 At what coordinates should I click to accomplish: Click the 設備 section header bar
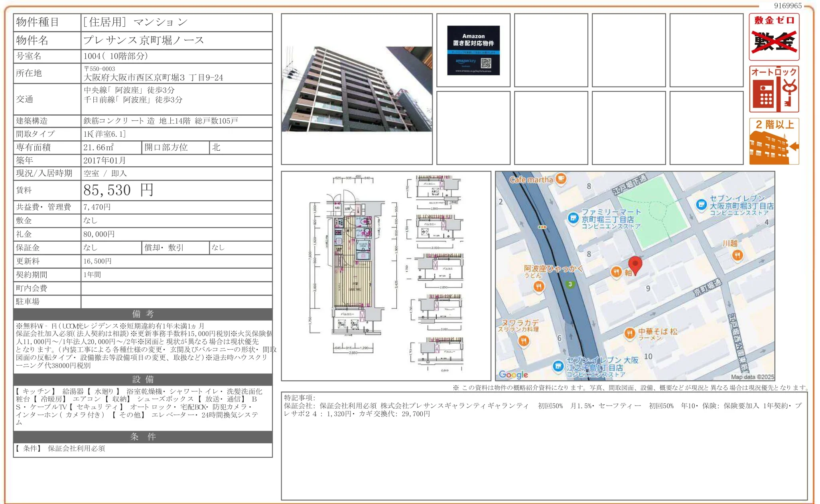(x=143, y=379)
